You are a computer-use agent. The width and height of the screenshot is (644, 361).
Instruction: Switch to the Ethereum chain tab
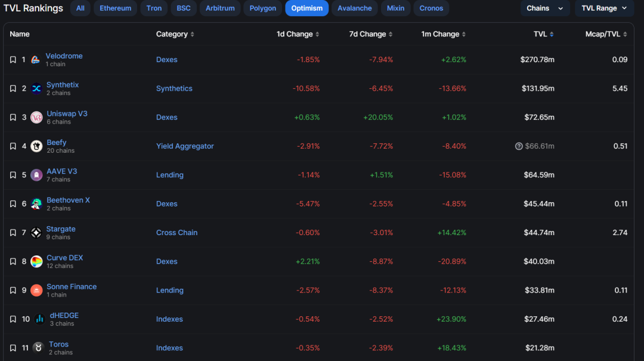click(116, 8)
